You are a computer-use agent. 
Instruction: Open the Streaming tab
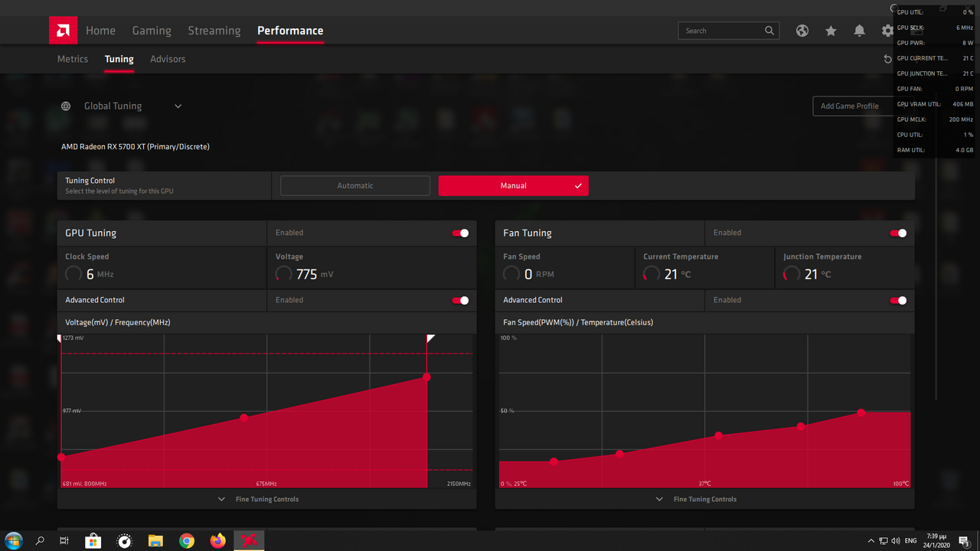214,31
